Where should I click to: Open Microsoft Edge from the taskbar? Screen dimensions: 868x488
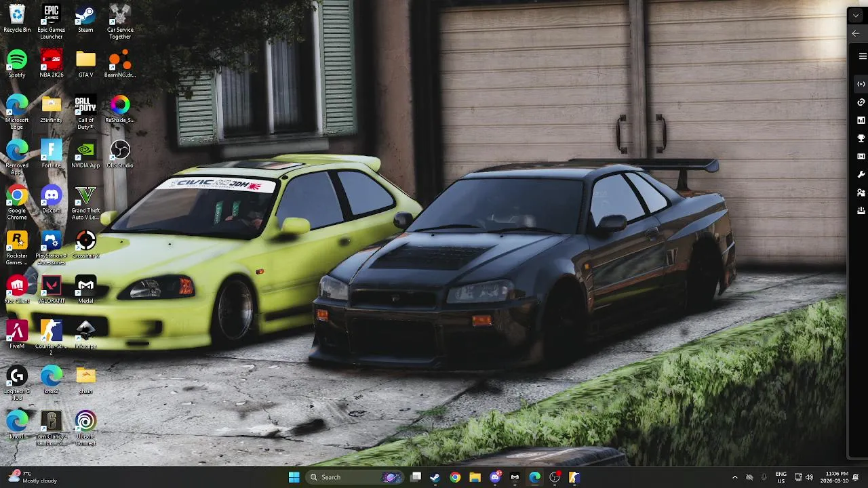[535, 477]
